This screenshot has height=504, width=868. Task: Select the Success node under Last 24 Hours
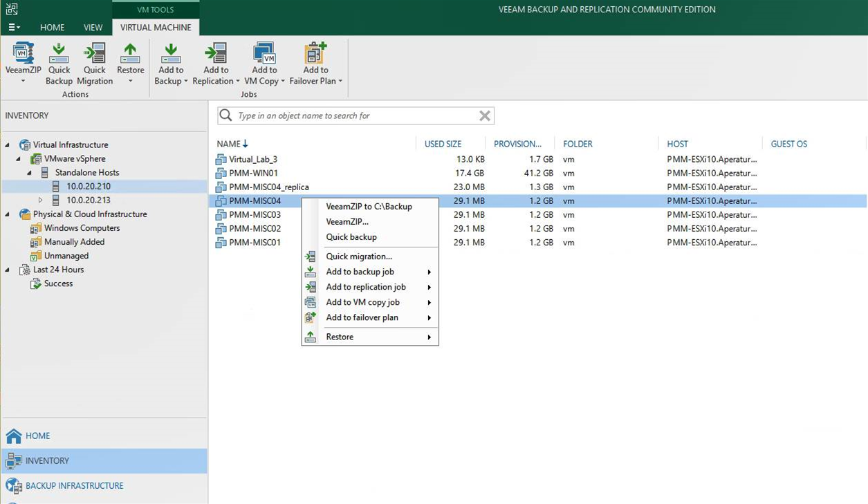(58, 283)
